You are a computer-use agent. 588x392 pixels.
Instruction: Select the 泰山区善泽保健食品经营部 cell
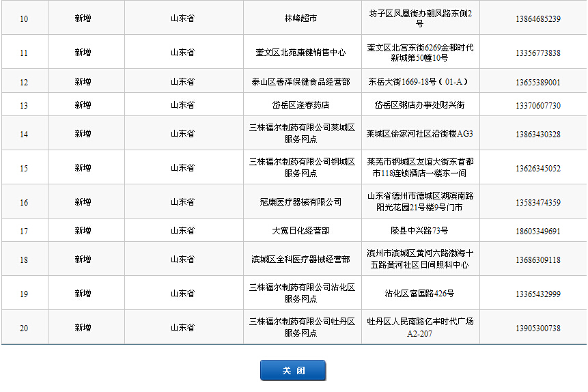coord(301,82)
